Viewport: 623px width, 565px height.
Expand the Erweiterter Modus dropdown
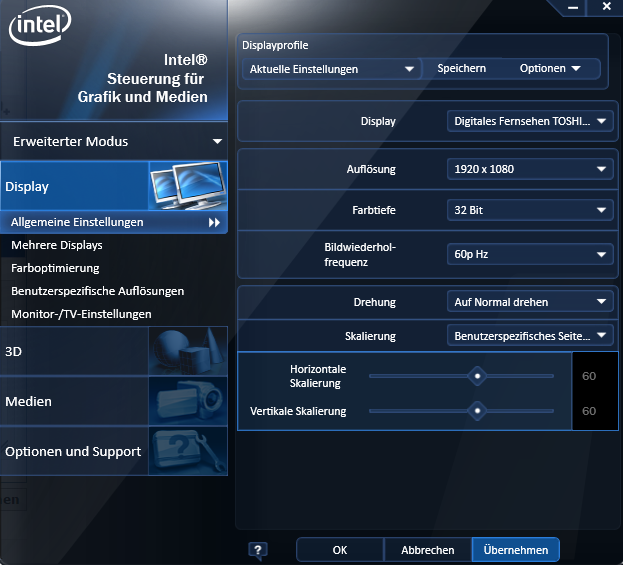[114, 141]
